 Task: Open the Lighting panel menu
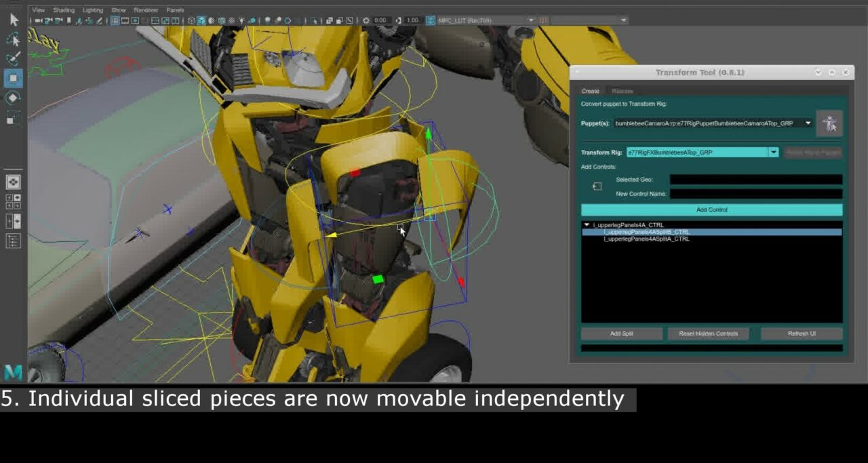pos(93,10)
